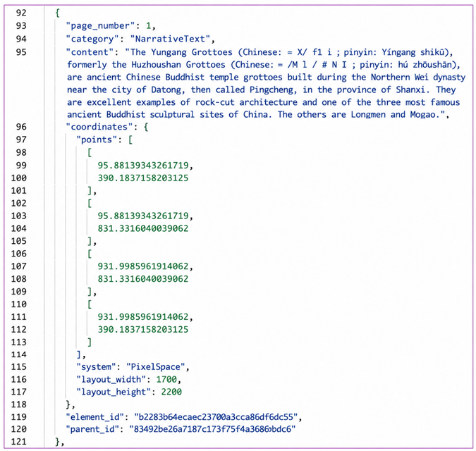
Task: Click line number 102 in the gutter
Action: 19,203
